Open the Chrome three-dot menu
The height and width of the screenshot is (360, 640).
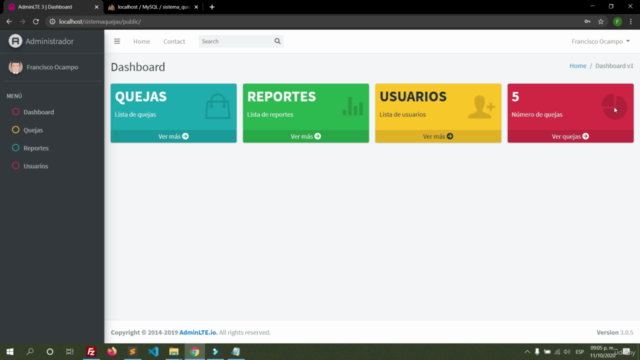point(631,22)
